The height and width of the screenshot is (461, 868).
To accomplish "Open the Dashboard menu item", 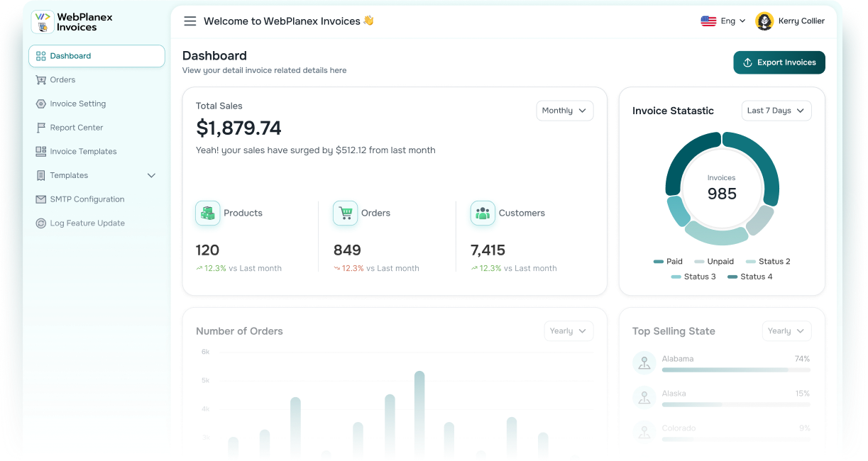I will pyautogui.click(x=97, y=56).
